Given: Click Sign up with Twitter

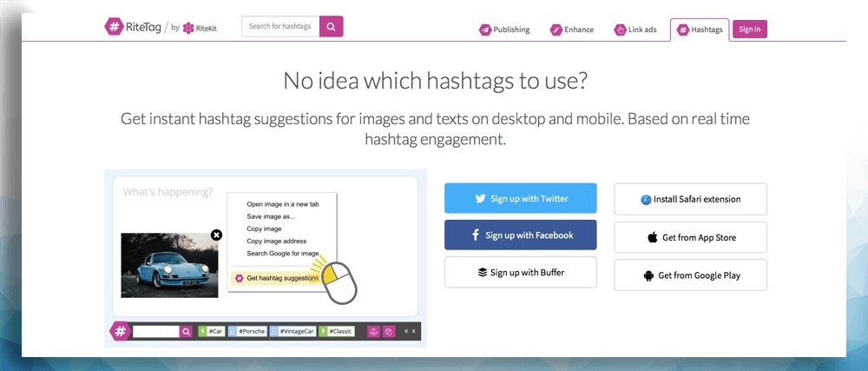Looking at the screenshot, I should [x=520, y=198].
